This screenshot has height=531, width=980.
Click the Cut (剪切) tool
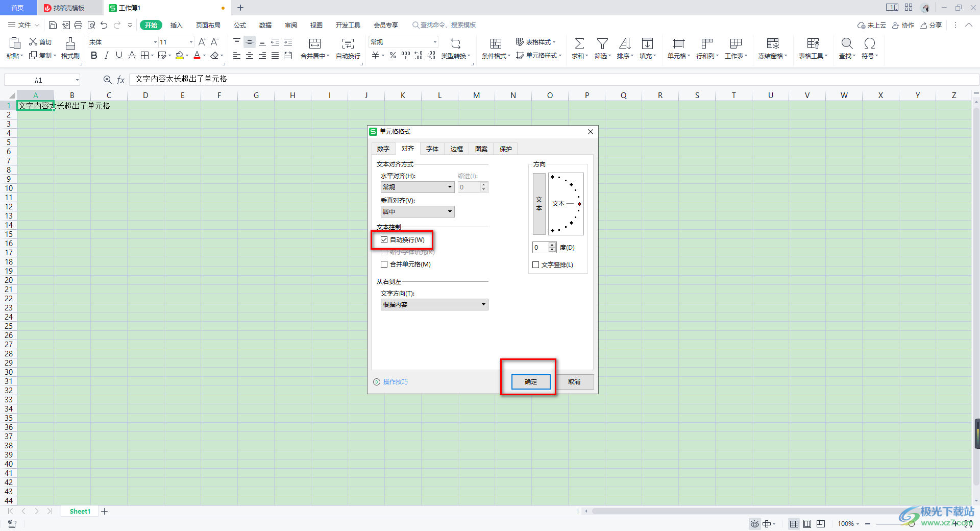coord(40,42)
